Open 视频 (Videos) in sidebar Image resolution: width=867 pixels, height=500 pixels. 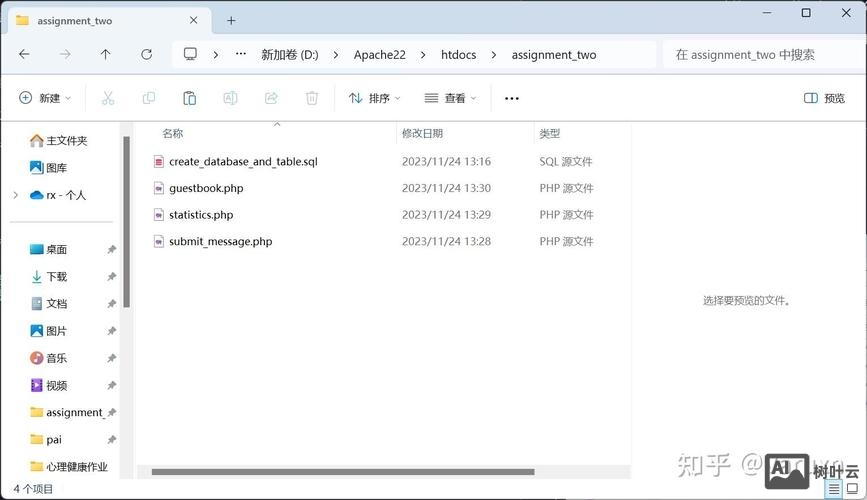(48, 385)
